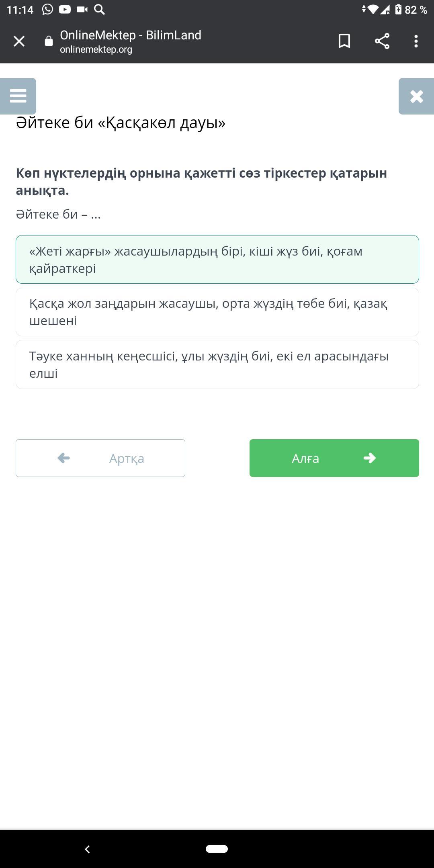
Task: Go forward with the Алға button
Action: point(334,458)
